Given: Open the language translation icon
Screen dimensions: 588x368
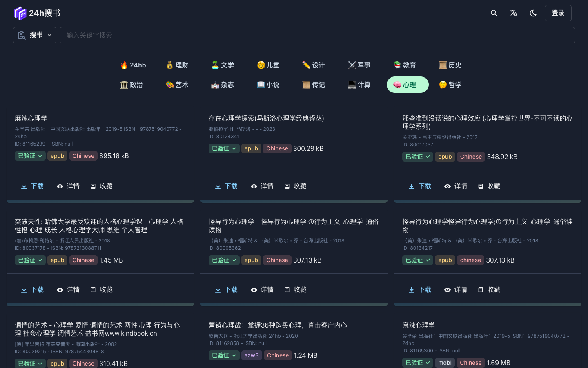Looking at the screenshot, I should [x=514, y=13].
